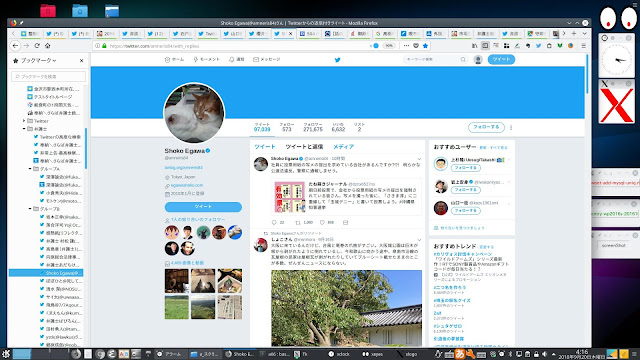Click the bookmarks sidebar search field
640x360 pixels.
49,76
